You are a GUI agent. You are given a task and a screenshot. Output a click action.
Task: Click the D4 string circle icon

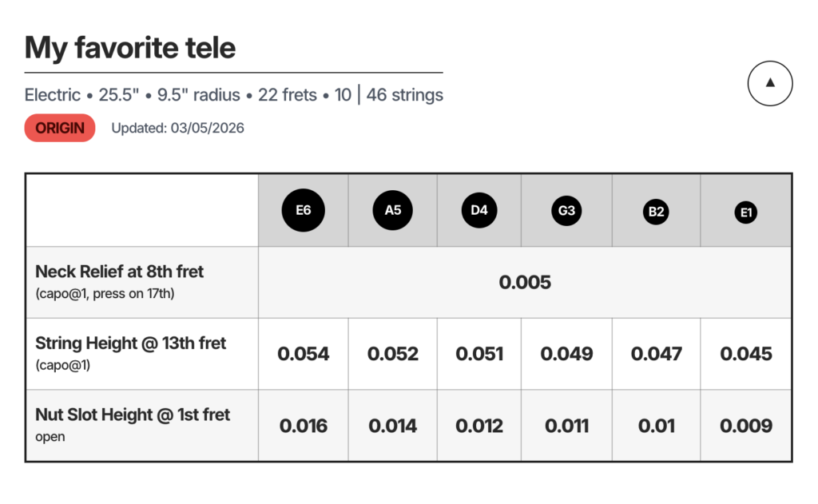tap(479, 211)
